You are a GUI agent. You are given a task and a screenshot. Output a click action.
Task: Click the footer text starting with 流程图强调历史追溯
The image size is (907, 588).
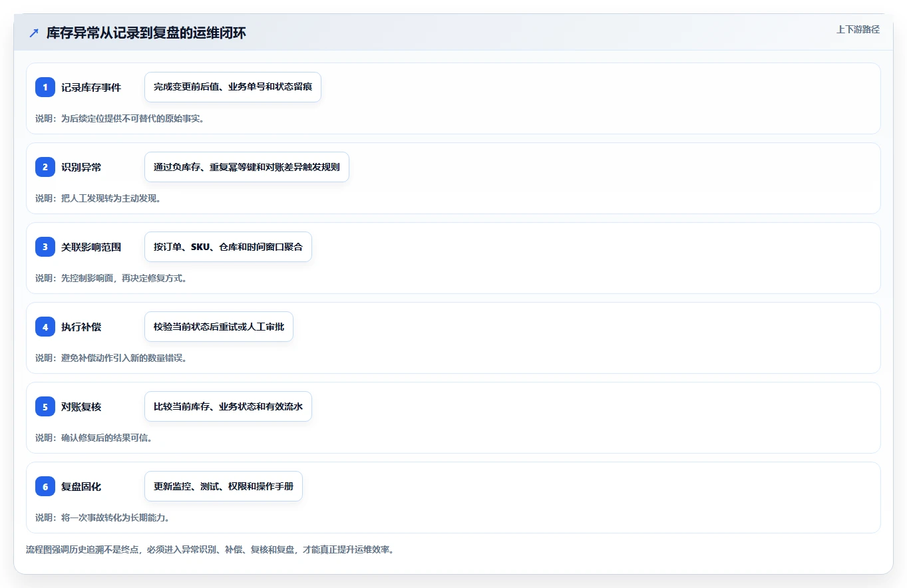point(210,550)
